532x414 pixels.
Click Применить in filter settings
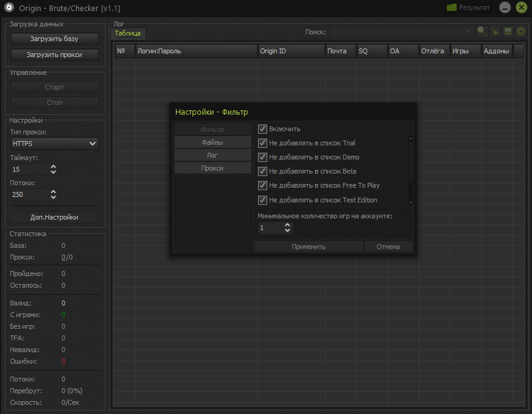(x=309, y=247)
